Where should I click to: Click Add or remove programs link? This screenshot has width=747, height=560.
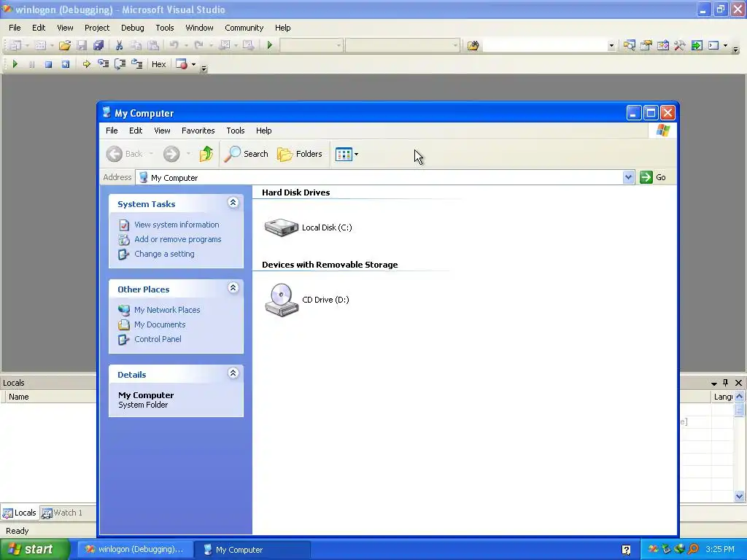pyautogui.click(x=178, y=239)
